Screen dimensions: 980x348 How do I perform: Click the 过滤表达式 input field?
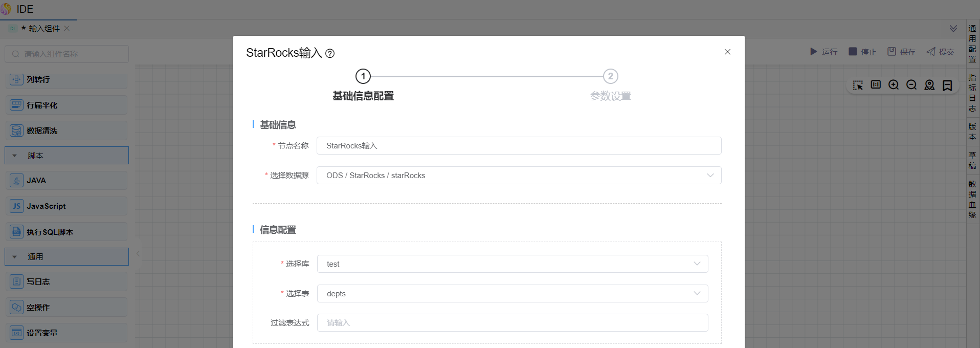coord(513,323)
